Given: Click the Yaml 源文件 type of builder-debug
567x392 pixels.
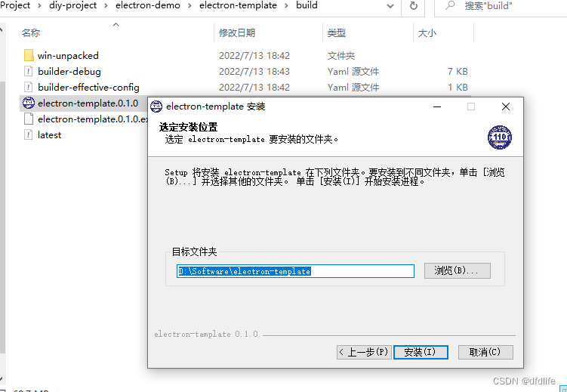Looking at the screenshot, I should click(x=353, y=71).
